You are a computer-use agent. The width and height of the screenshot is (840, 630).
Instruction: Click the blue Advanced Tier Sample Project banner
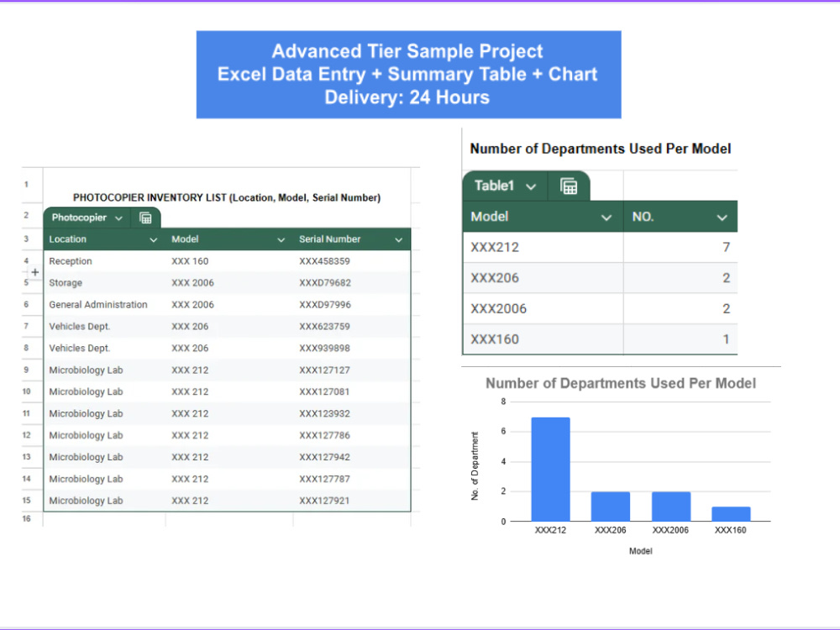click(x=409, y=75)
